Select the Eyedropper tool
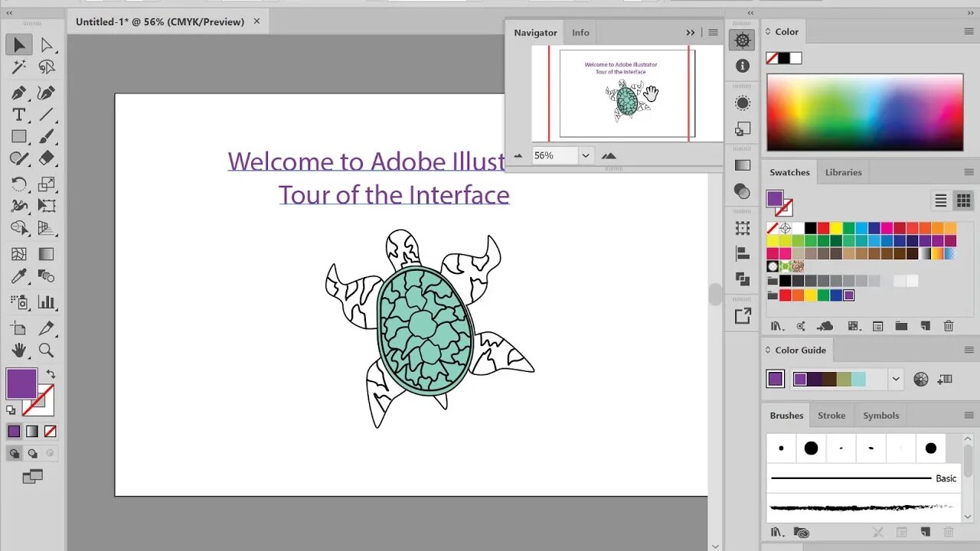Screen dimensions: 980x551 19,276
